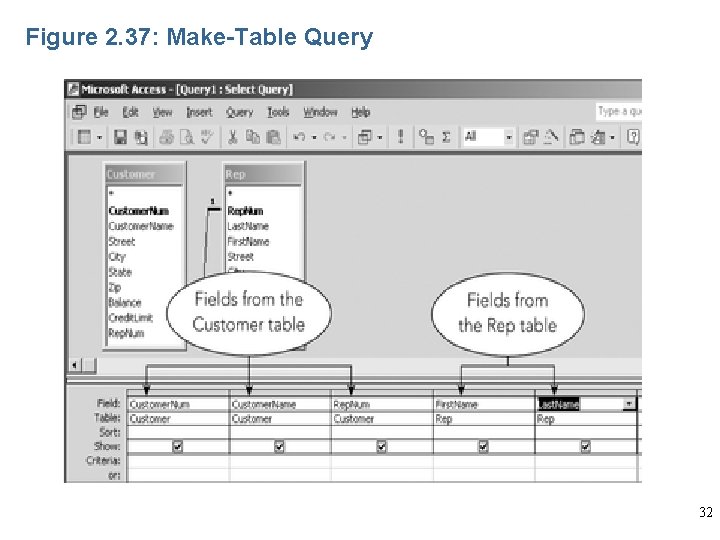Select CreditLimit in Customer field list
This screenshot has height=540, width=720.
pos(130,318)
